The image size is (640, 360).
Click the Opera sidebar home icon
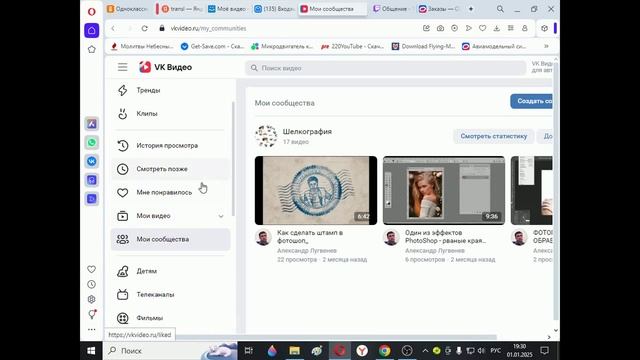pos(91,31)
